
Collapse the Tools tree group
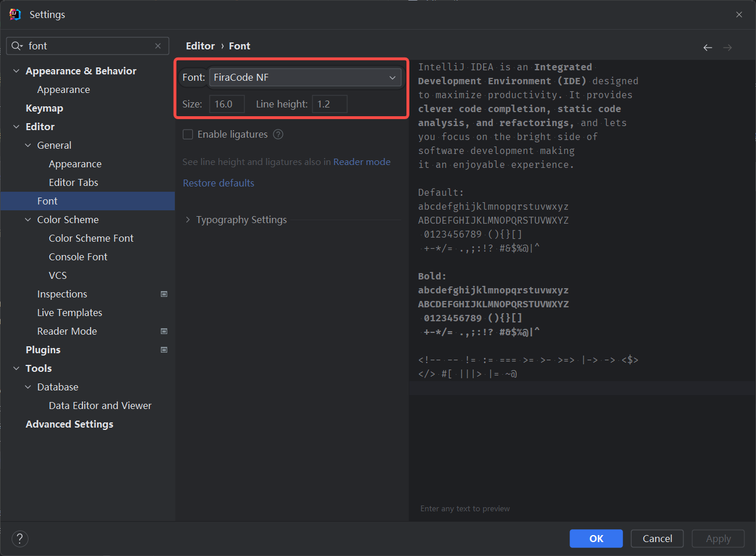pos(16,368)
